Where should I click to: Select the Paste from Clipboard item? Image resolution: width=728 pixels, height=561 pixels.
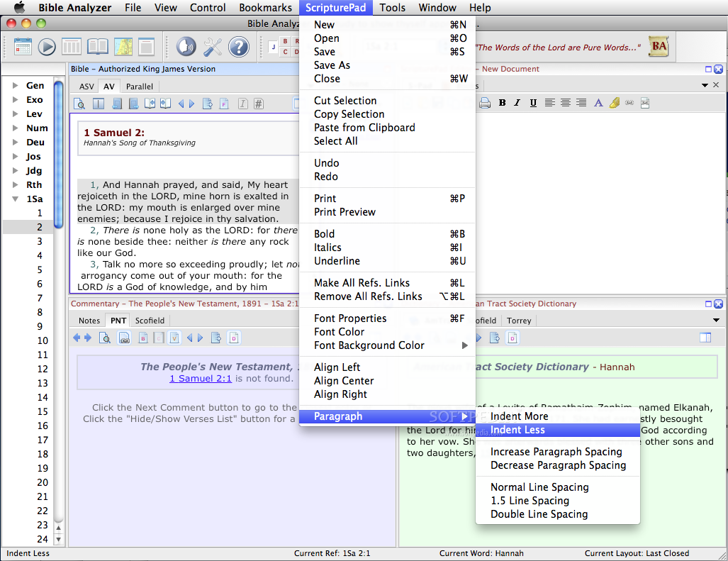point(387,127)
